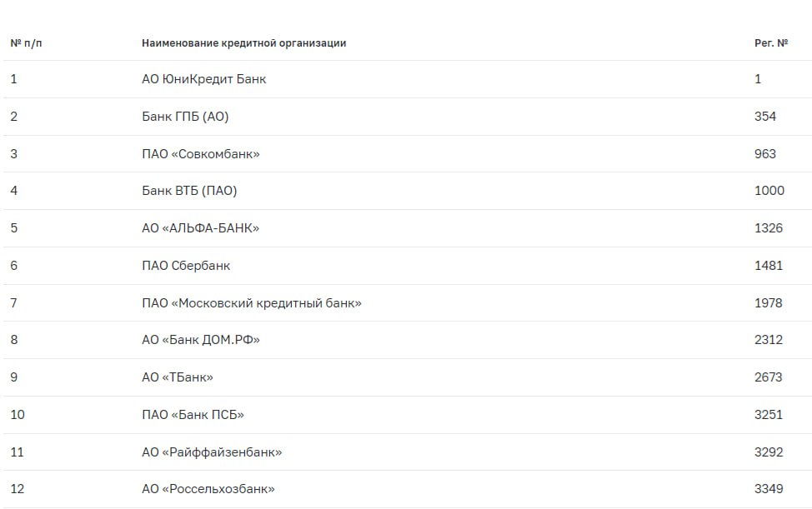Viewport: 812px width, 509px height.
Task: Select АО «АЛЬФА-БАНК» in the table
Action: 201,228
